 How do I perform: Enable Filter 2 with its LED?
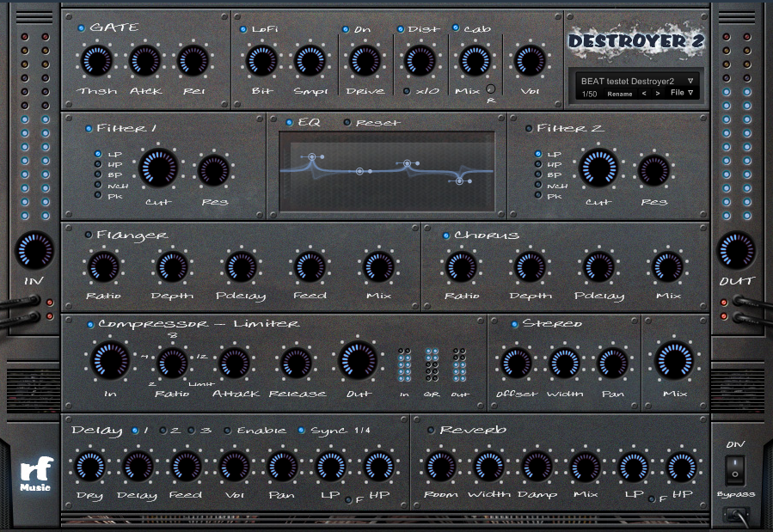pyautogui.click(x=529, y=129)
